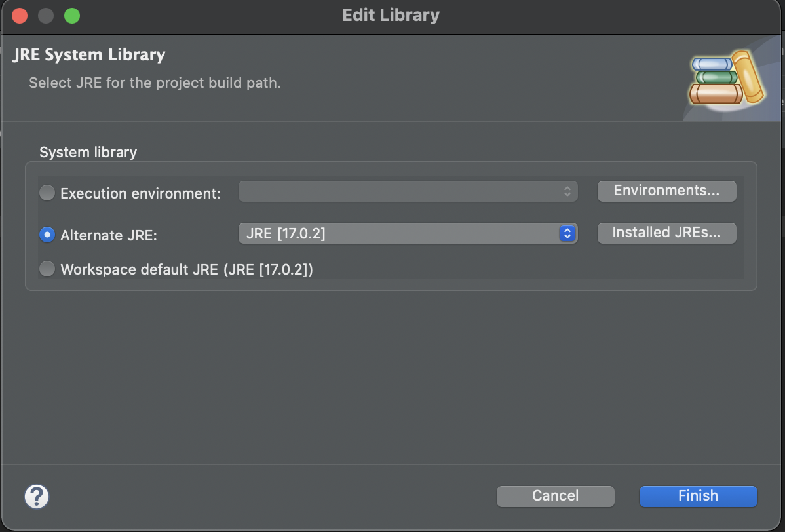Confirm with the Finish button
The image size is (785, 532).
(x=698, y=496)
